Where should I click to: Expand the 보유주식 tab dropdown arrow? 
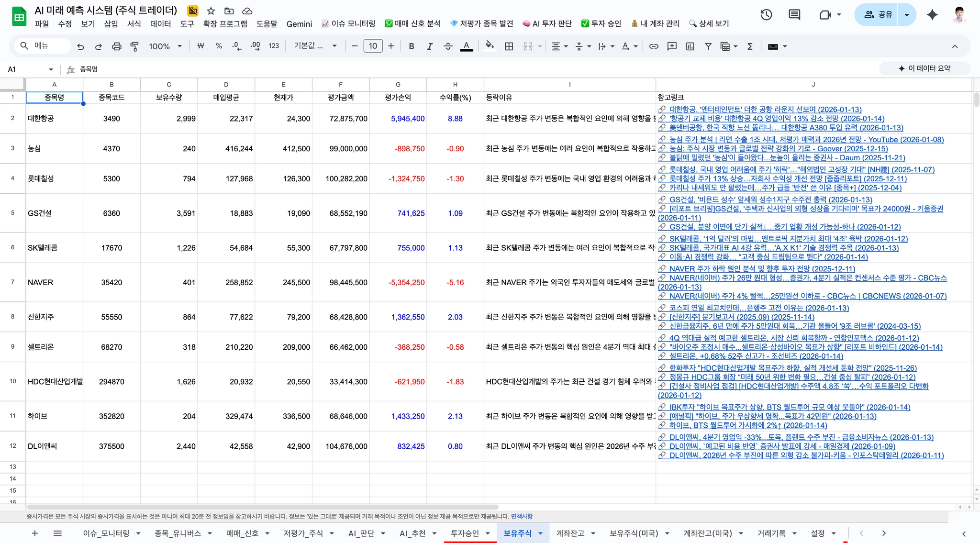tap(540, 533)
